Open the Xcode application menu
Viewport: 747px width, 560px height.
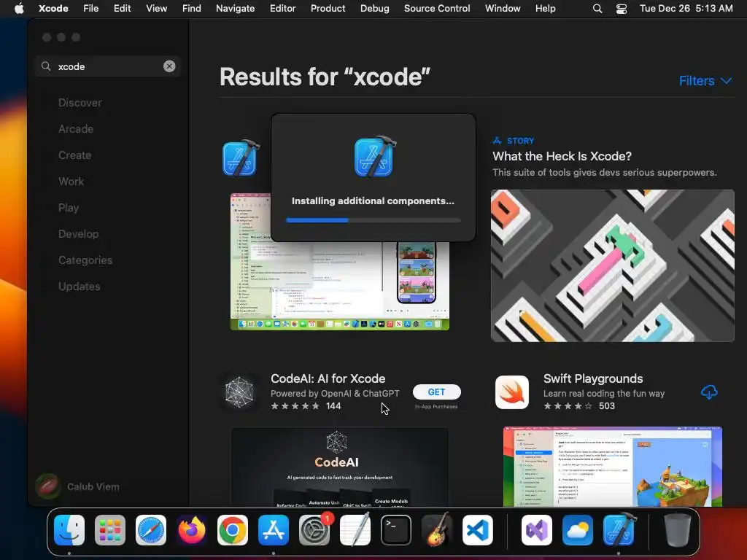[53, 9]
